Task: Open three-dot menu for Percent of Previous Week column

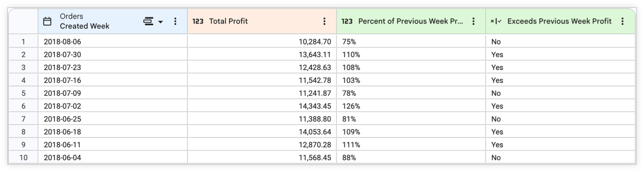Action: coord(473,21)
